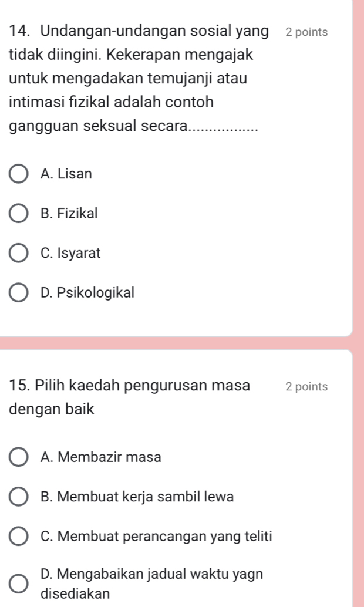Click the "C. Membuat perancangan yang teliti" label

coord(156,536)
